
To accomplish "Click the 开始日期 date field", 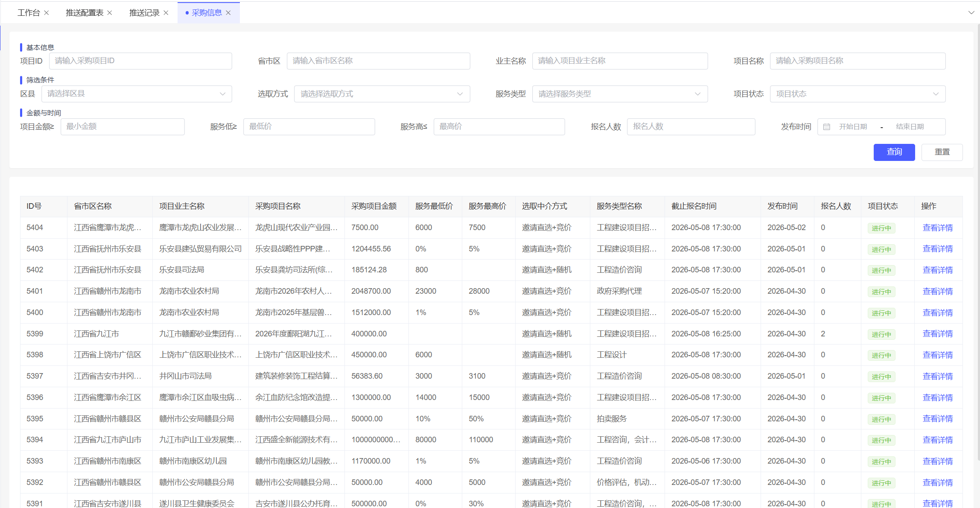I will (853, 127).
